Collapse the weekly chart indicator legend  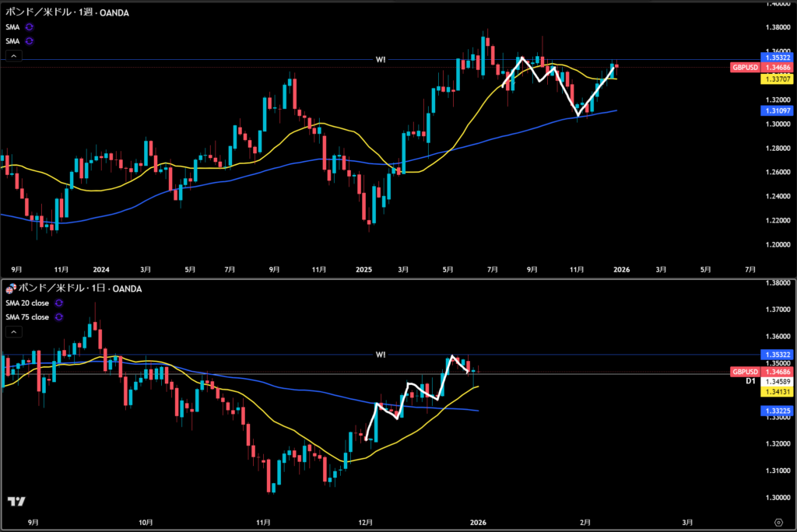tap(13, 56)
